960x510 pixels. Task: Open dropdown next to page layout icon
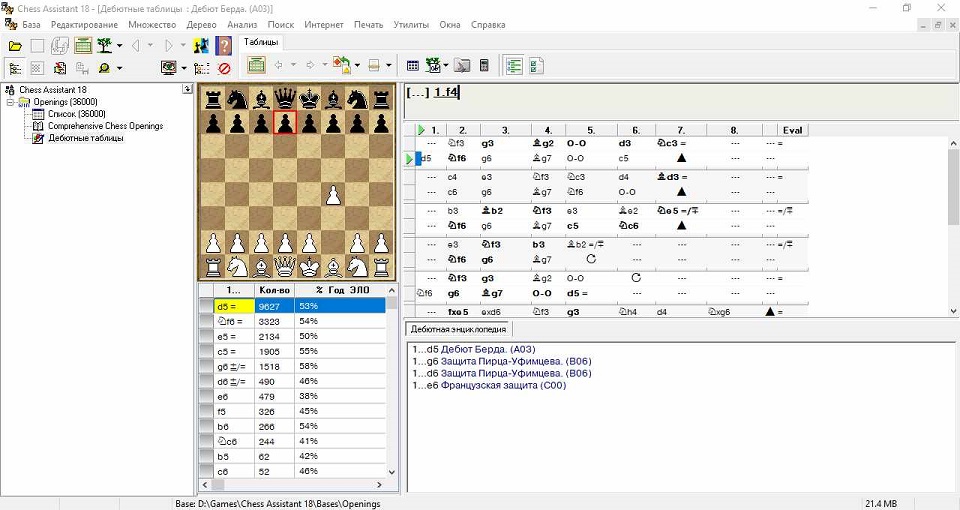(x=389, y=65)
